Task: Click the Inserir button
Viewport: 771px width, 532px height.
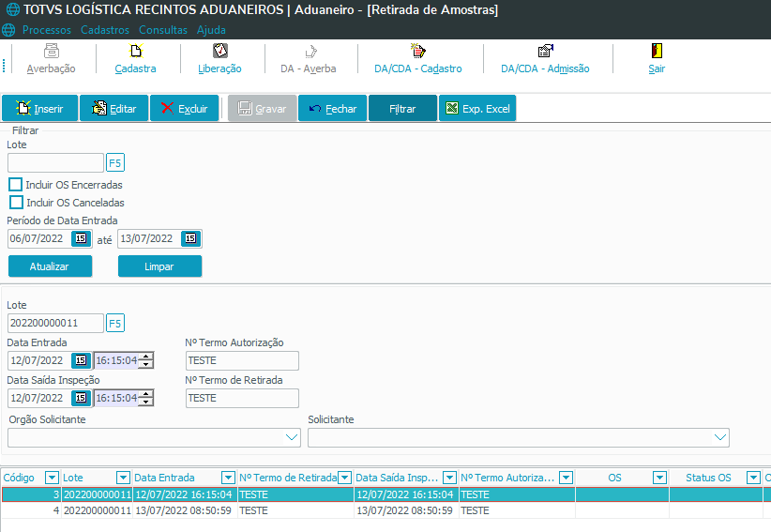Action: (39, 108)
